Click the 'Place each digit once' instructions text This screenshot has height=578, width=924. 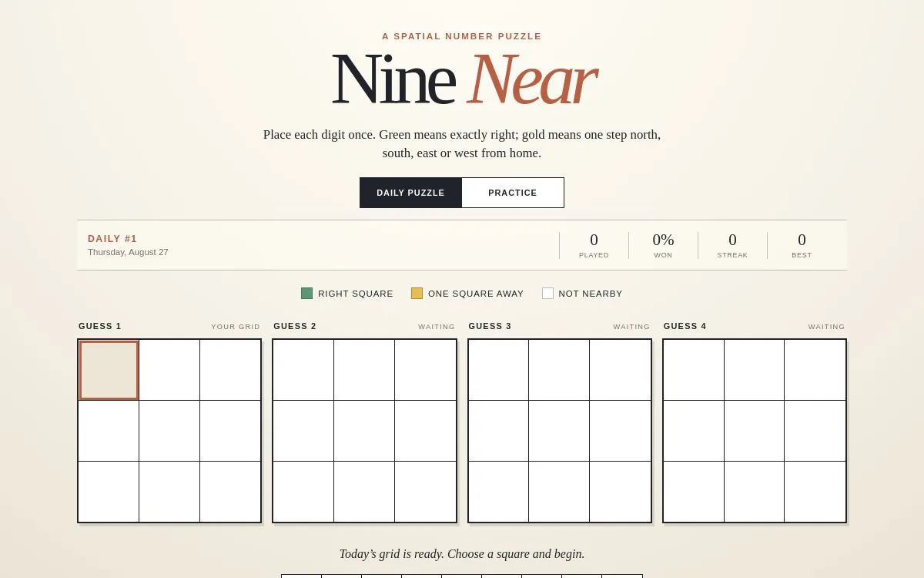[x=462, y=144]
